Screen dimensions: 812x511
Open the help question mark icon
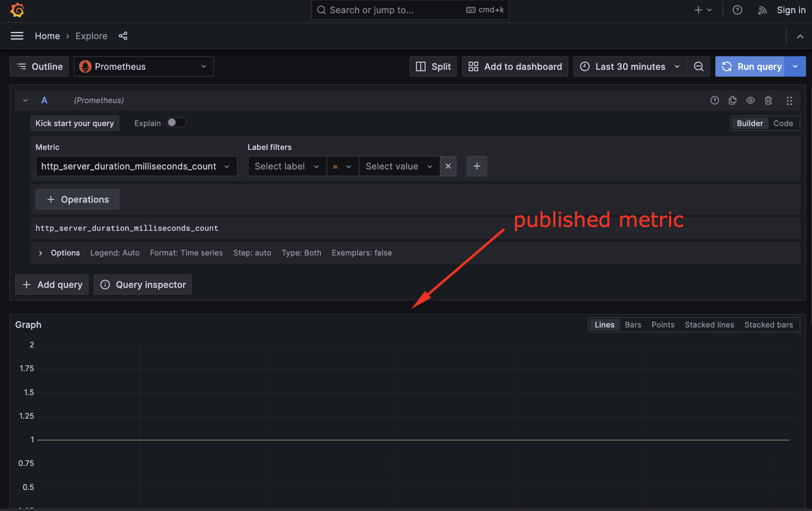737,10
